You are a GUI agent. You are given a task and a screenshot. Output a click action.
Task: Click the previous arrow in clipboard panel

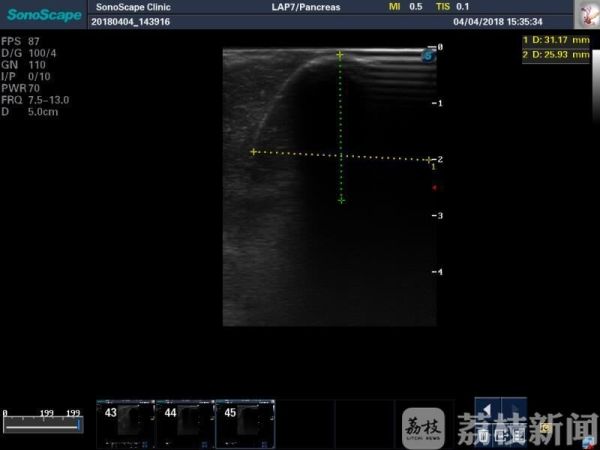[x=485, y=412]
